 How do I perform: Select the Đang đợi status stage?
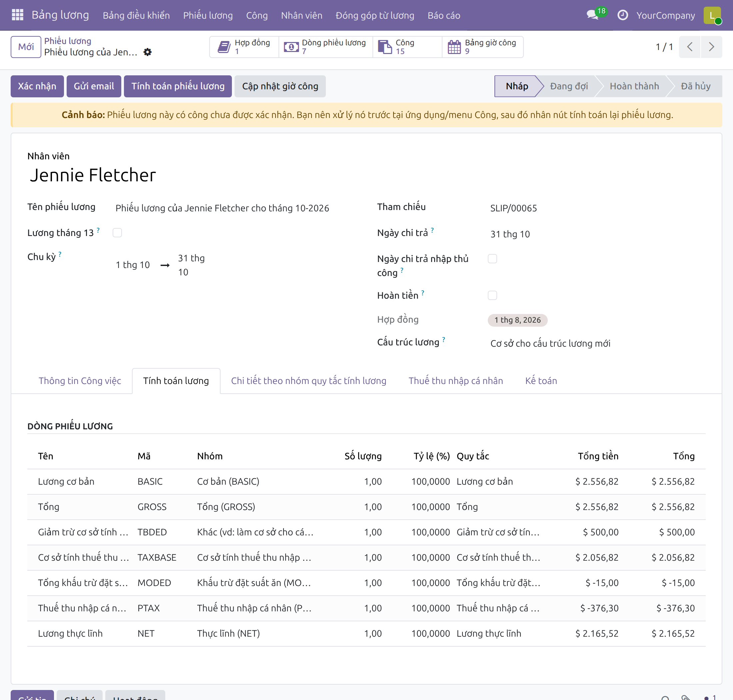coord(568,86)
